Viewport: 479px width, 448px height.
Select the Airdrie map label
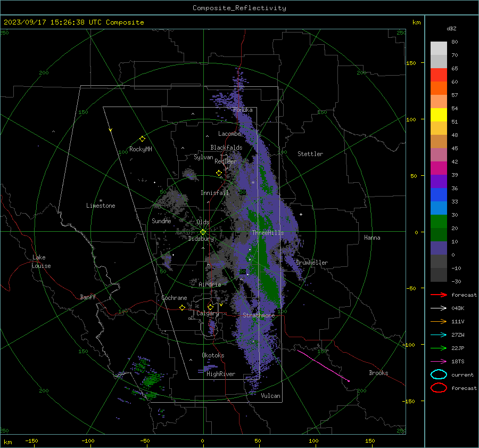click(210, 284)
